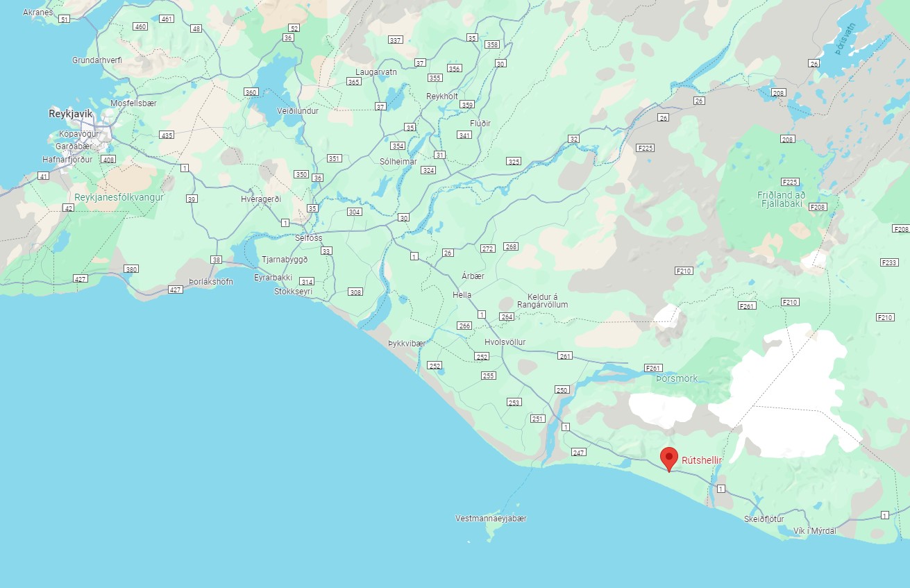This screenshot has width=910, height=588.
Task: Click the route 51 shield near Akranes
Action: 65,19
